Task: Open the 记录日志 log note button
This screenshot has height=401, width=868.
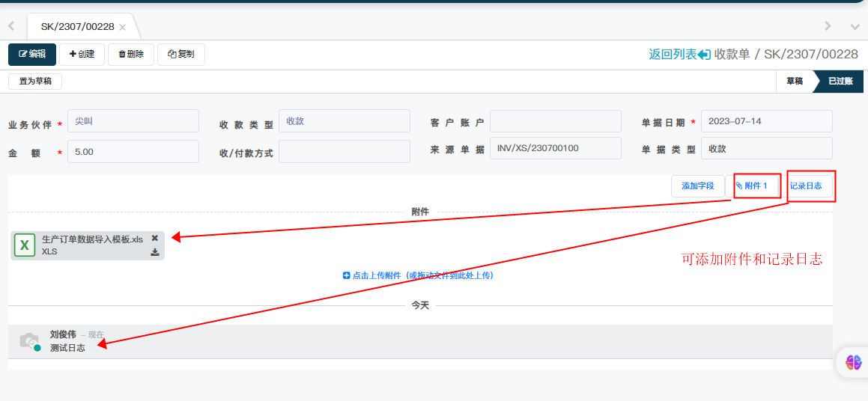Action: (806, 186)
